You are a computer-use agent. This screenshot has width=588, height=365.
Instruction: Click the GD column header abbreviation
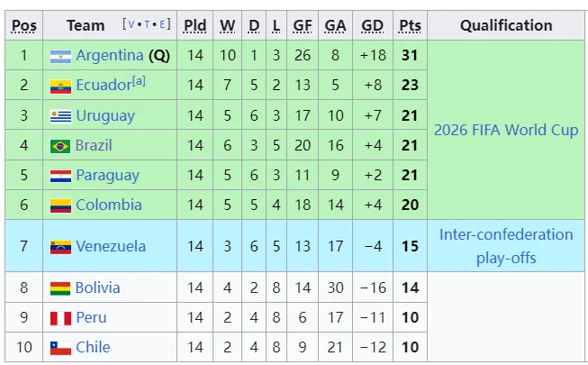tap(373, 25)
